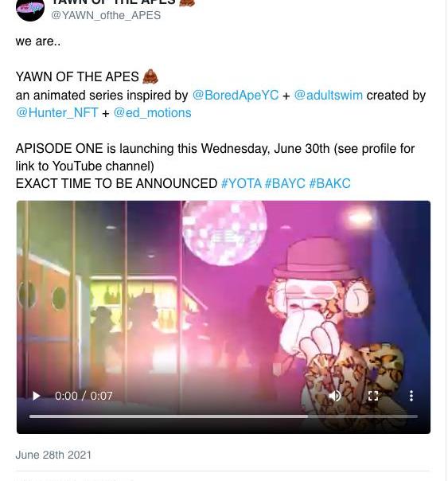Click the June 28th 2021 date stamp

(x=53, y=455)
